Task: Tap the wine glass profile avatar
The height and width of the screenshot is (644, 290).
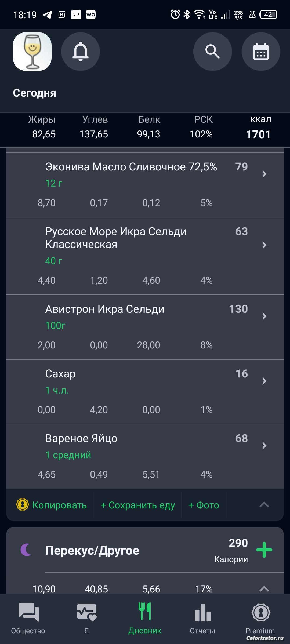Action: pos(32,52)
